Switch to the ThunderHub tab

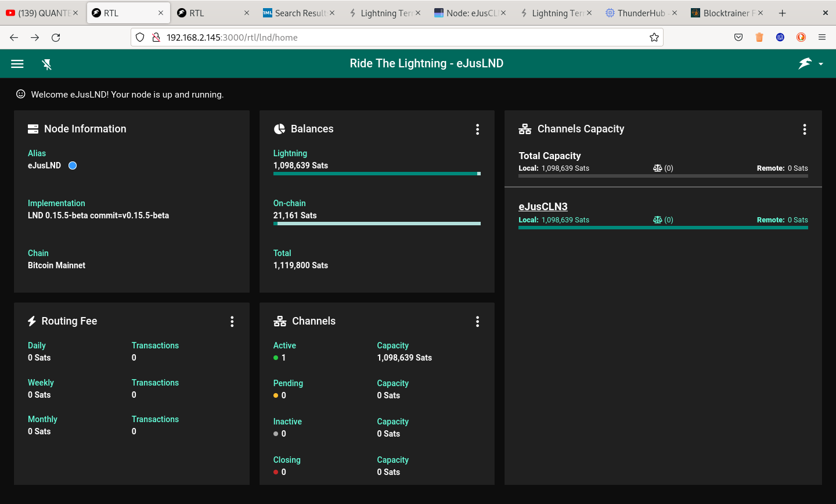click(x=640, y=13)
